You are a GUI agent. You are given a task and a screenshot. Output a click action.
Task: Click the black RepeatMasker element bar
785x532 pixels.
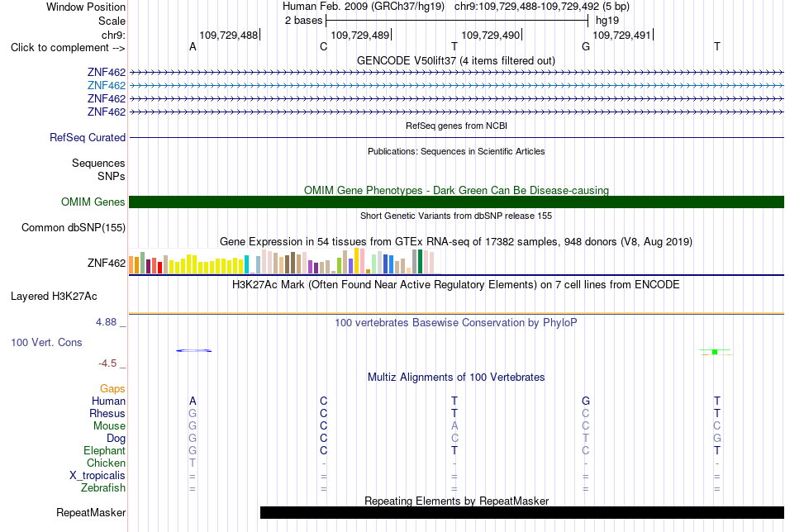[x=522, y=512]
